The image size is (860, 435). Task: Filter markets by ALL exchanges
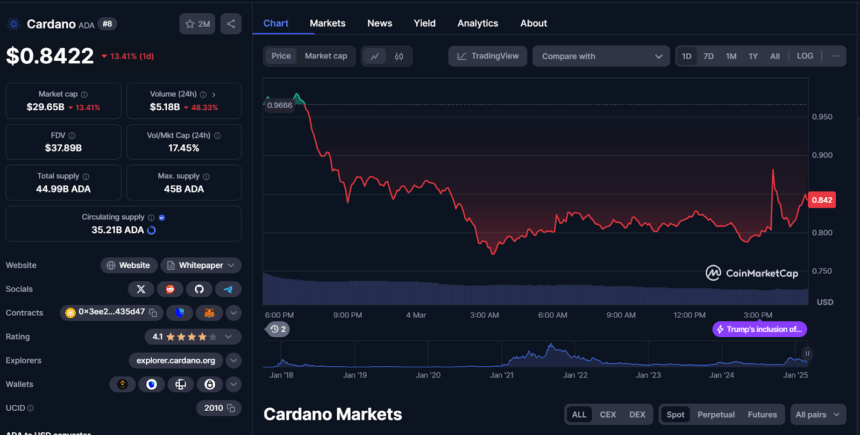[x=579, y=415]
